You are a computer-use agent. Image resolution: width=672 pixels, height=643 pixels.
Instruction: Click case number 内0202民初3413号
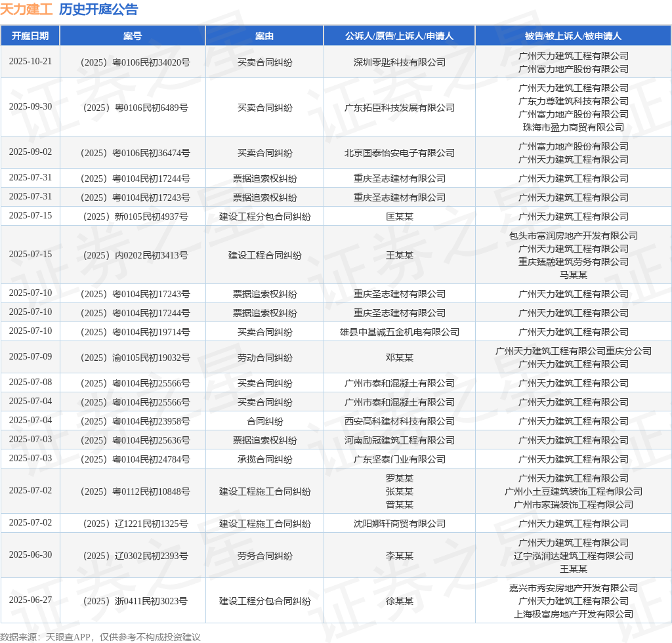coord(135,255)
